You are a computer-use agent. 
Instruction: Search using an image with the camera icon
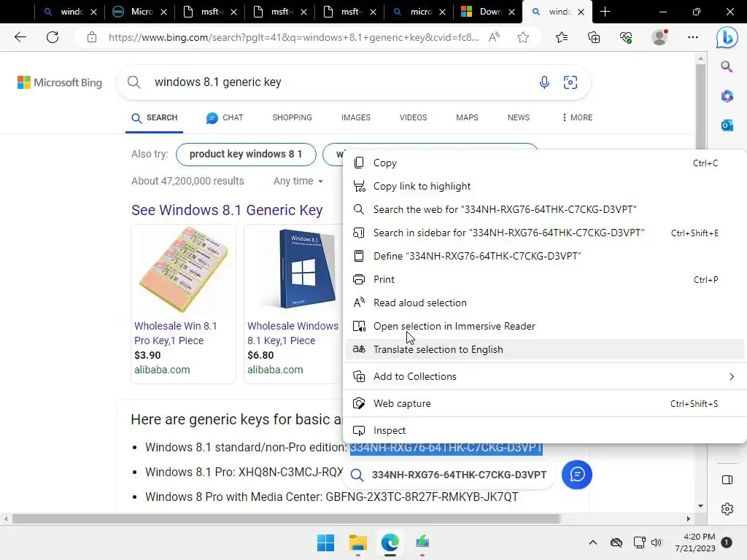[x=570, y=82]
